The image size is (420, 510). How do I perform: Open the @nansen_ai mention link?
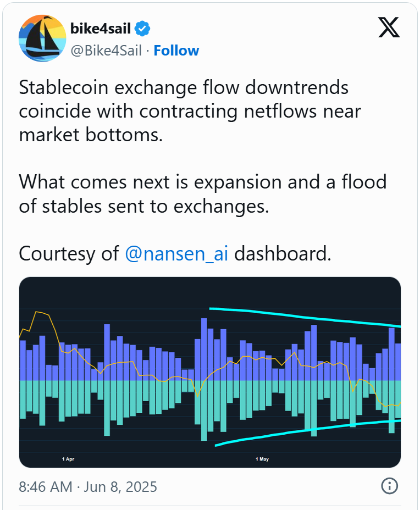point(176,254)
